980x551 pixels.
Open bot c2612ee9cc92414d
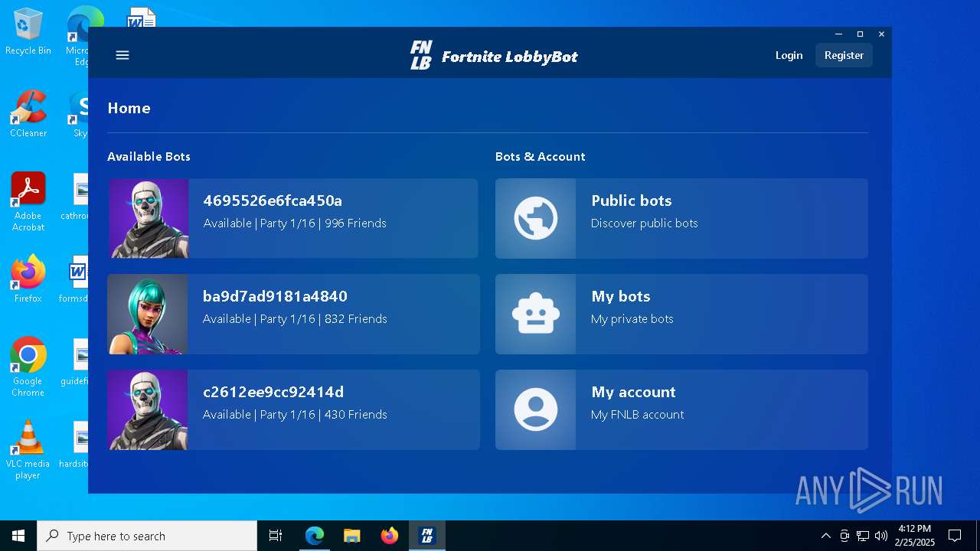[293, 409]
